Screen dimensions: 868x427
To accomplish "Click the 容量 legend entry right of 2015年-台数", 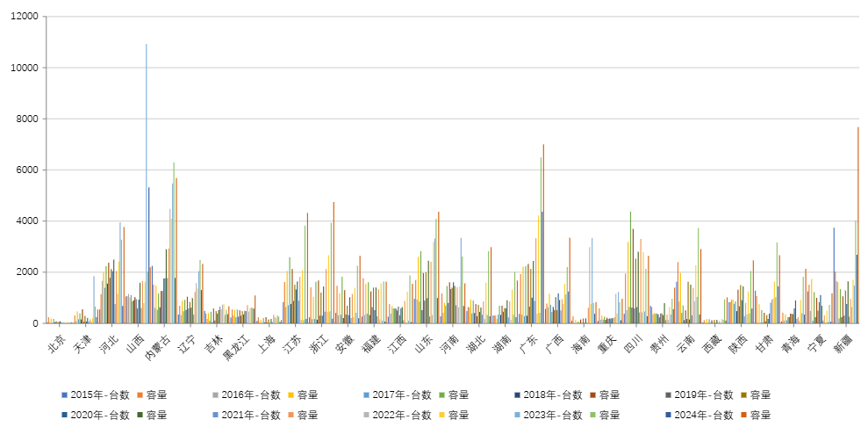I will click(144, 395).
